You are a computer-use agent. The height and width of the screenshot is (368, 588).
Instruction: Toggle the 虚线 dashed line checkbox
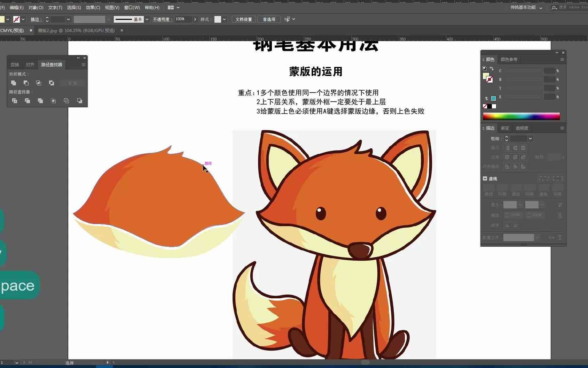coord(485,178)
